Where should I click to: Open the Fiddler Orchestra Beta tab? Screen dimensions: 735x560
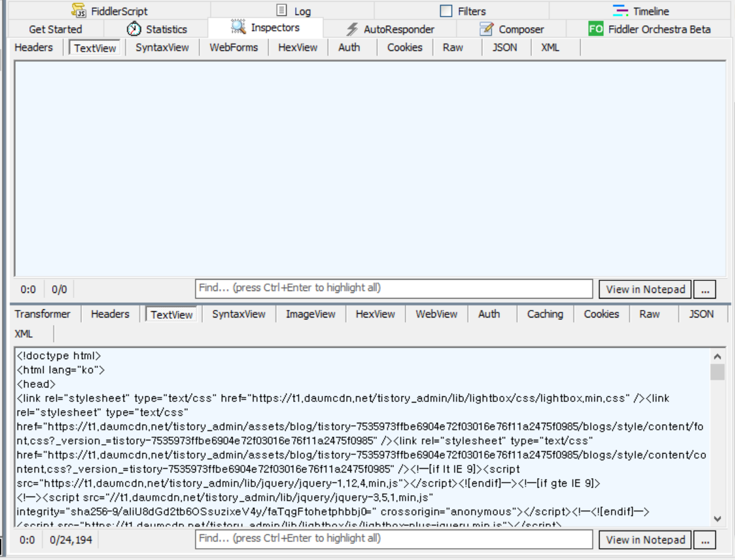pos(649,29)
